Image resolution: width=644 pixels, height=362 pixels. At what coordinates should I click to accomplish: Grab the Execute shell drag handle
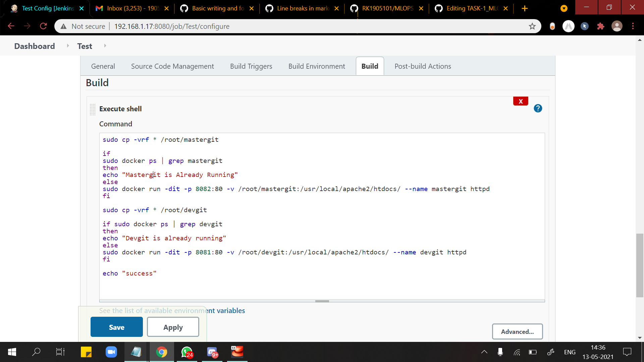click(93, 109)
